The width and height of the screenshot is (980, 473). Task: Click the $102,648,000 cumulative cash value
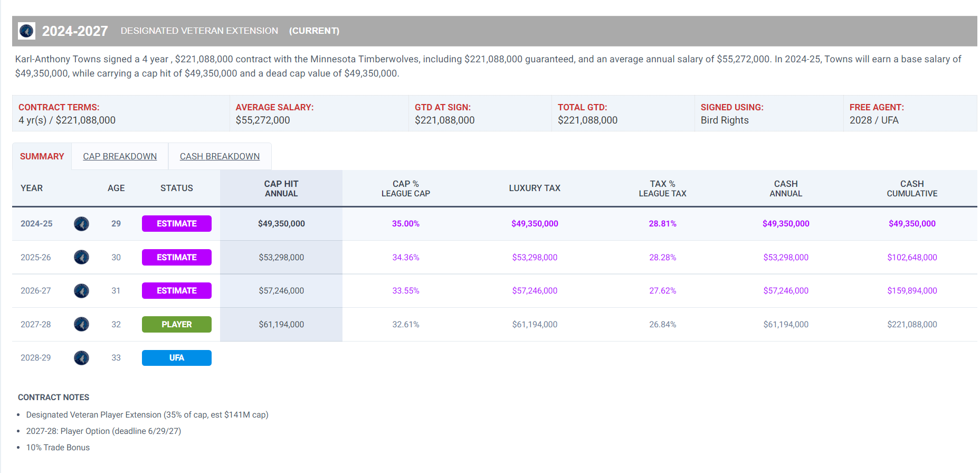912,257
